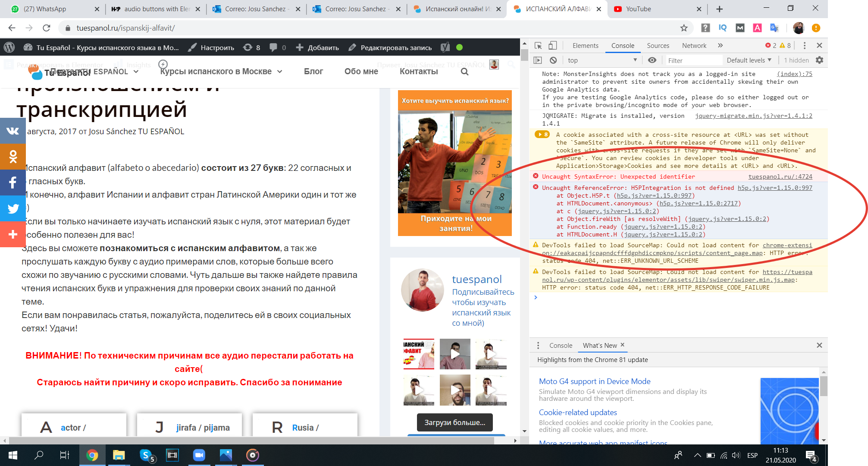
Task: Close the What's New tab
Action: click(x=622, y=345)
